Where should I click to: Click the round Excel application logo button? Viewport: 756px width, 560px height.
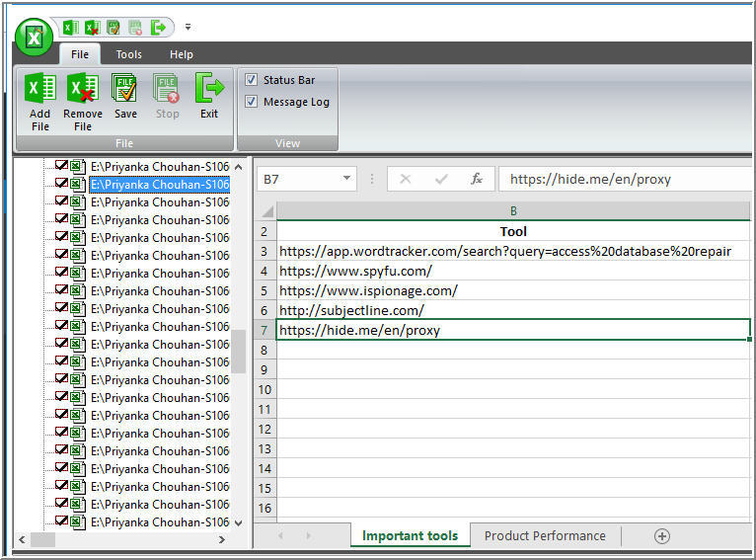pos(34,38)
